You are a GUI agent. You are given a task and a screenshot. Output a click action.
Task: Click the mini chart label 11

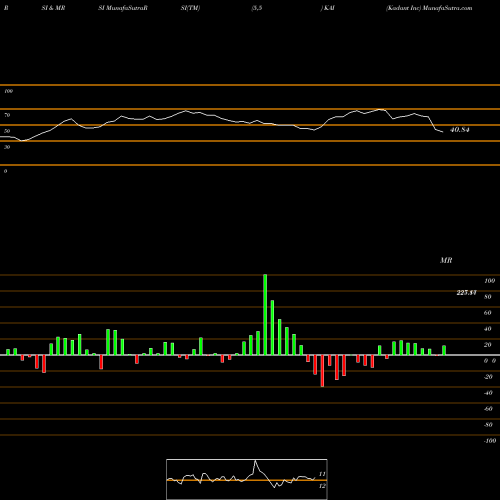[x=322, y=474]
